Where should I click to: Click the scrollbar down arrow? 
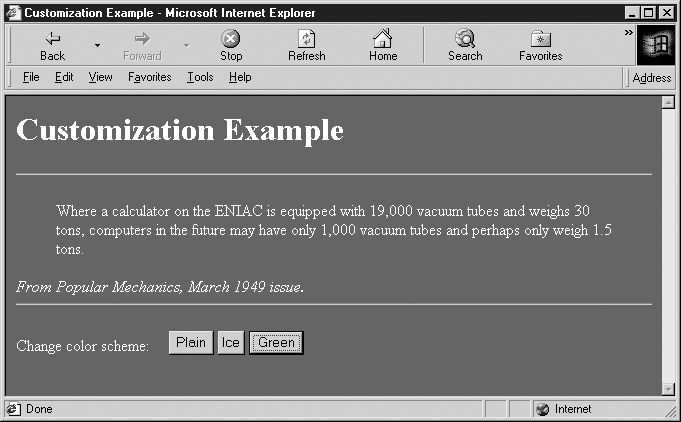coord(668,389)
